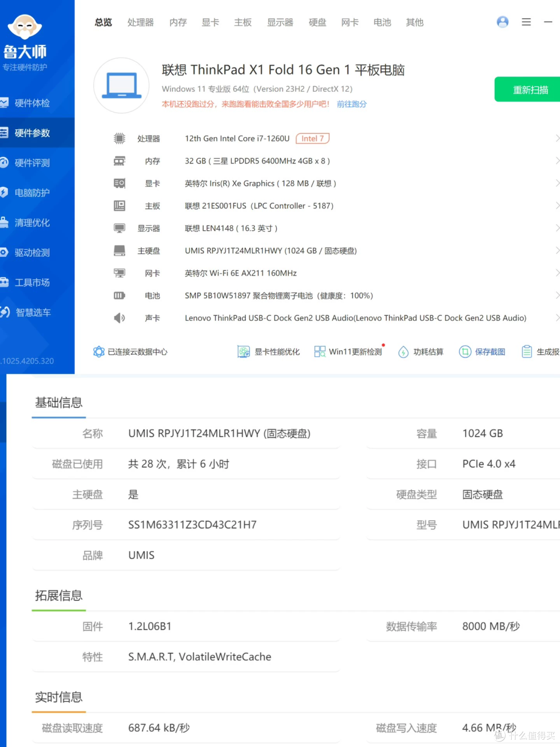Expand the 电池 row chevron
Image resolution: width=560 pixels, height=747 pixels.
click(557, 296)
